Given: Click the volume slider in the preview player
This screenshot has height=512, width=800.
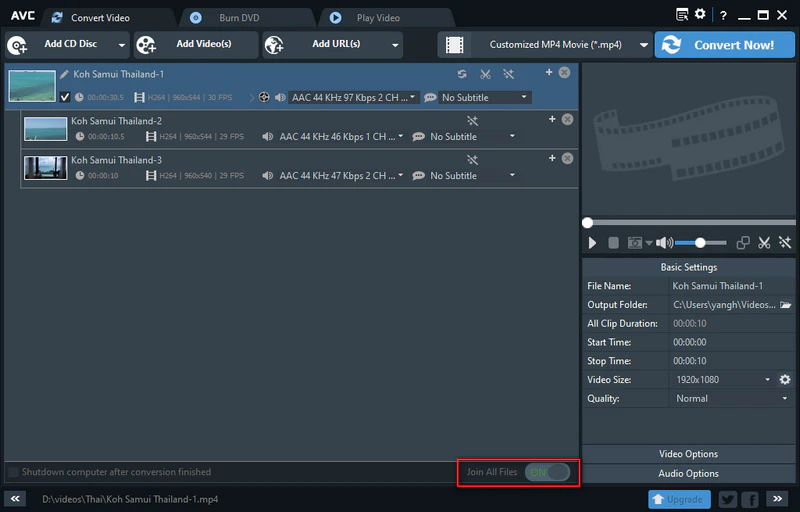Looking at the screenshot, I should (700, 243).
